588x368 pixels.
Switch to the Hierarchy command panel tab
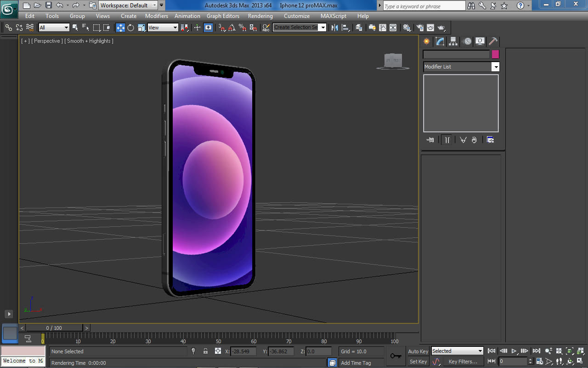(x=453, y=41)
